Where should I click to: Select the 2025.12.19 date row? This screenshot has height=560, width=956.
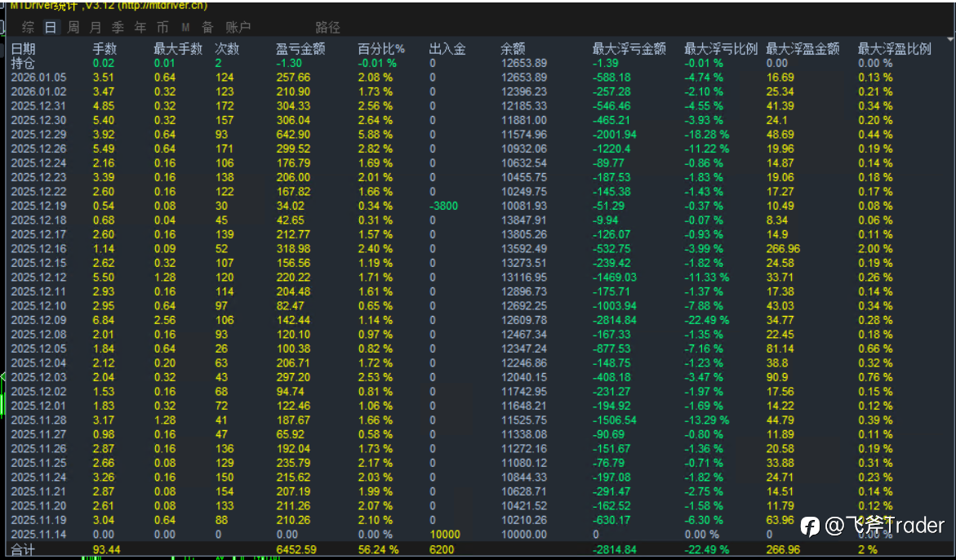click(39, 206)
